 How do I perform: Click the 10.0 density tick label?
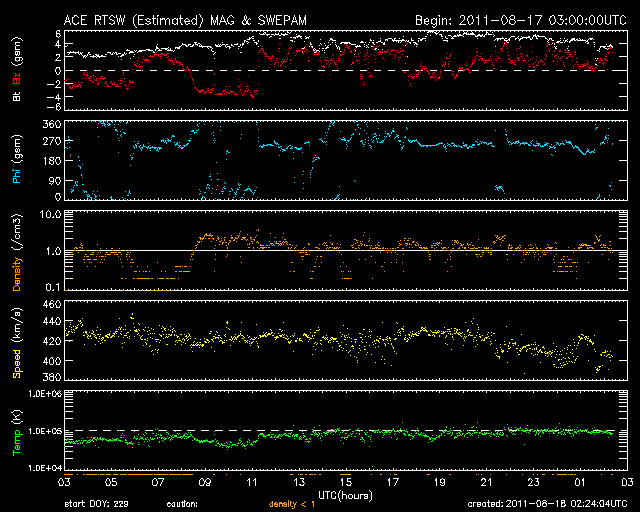[50, 215]
